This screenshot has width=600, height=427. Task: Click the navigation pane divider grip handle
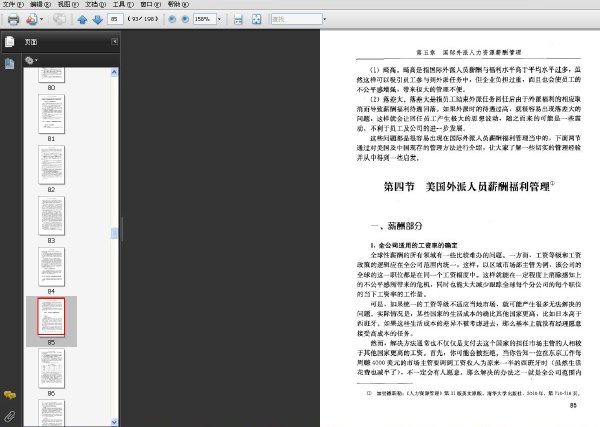pos(122,229)
